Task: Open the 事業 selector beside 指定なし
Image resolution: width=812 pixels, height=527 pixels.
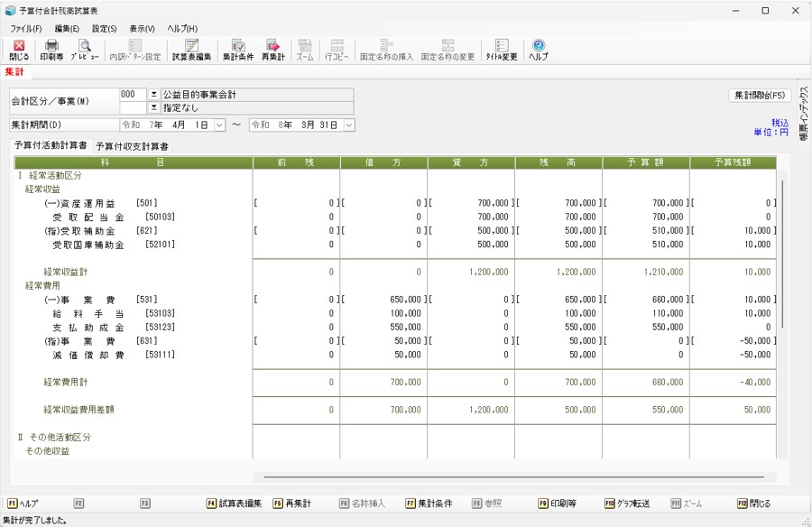Action: click(153, 107)
